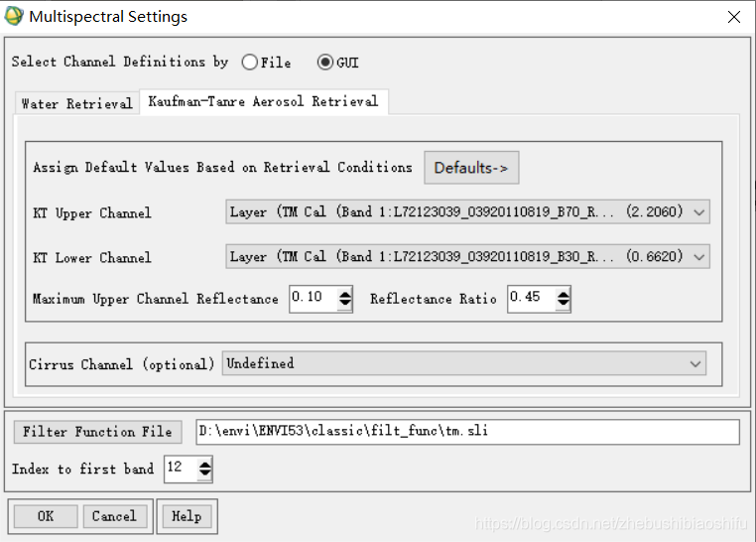Screen dimensions: 756x542
Task: Close the Multispectral Settings dialog
Action: (734, 17)
